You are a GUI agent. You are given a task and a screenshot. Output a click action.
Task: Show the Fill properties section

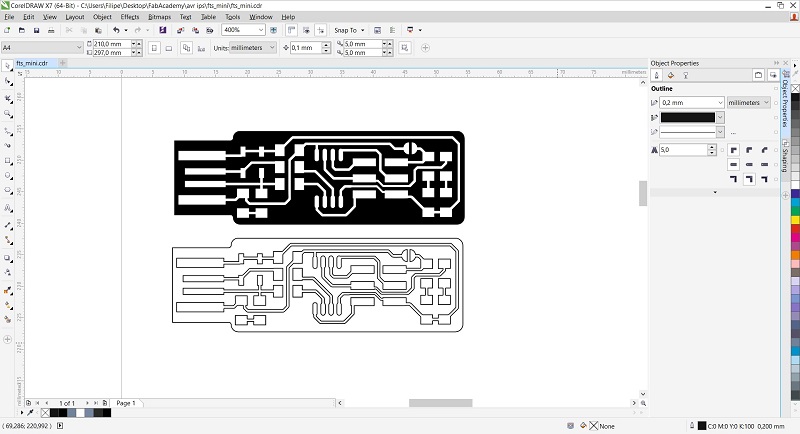tap(671, 75)
